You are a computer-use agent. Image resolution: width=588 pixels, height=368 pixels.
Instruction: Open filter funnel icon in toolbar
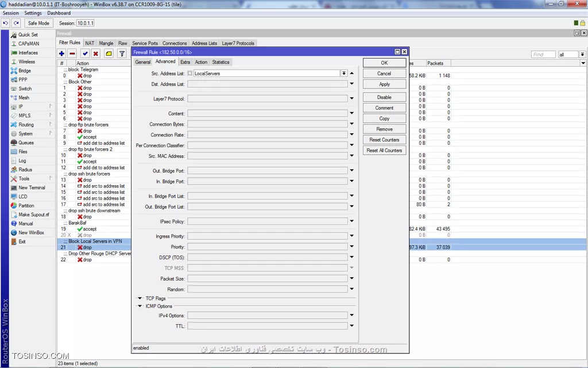coord(122,53)
